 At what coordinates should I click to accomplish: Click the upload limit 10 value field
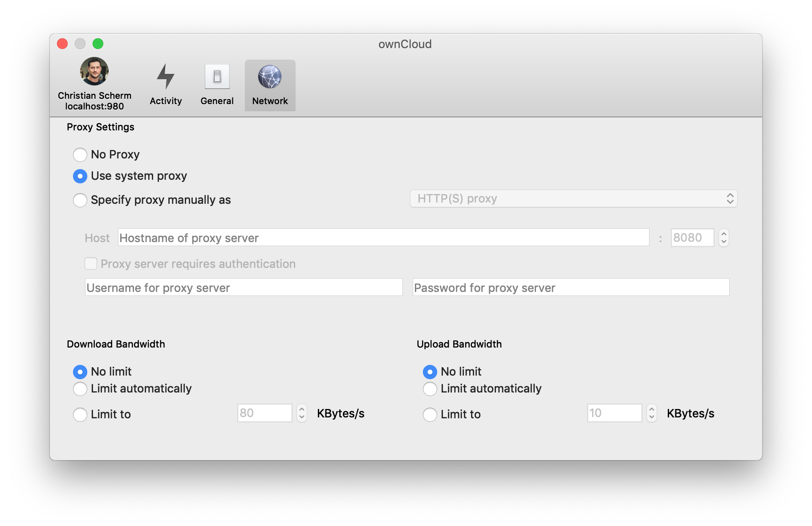pyautogui.click(x=614, y=413)
